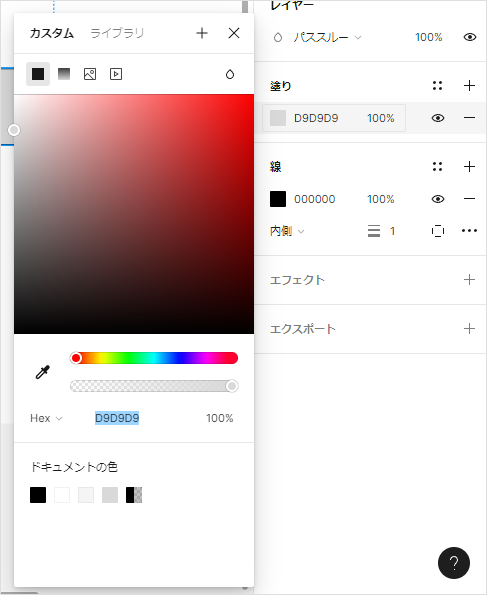
Task: Open stroke advanced options three-dot menu
Action: coord(469,231)
